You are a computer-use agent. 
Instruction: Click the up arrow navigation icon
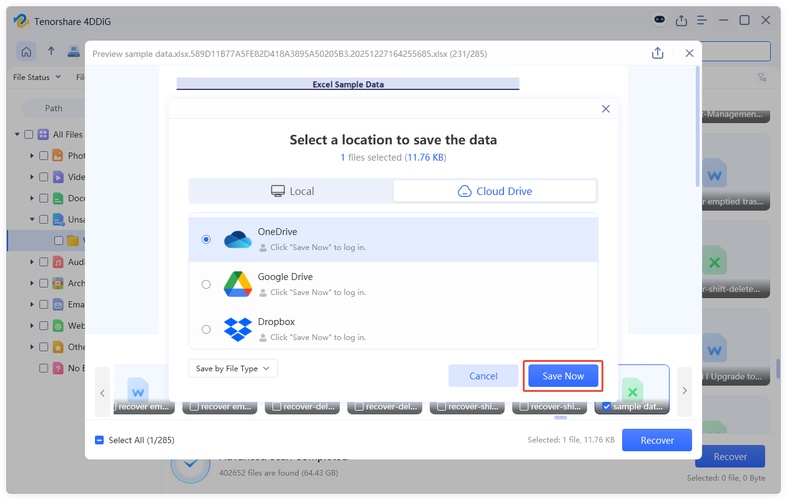(x=51, y=51)
